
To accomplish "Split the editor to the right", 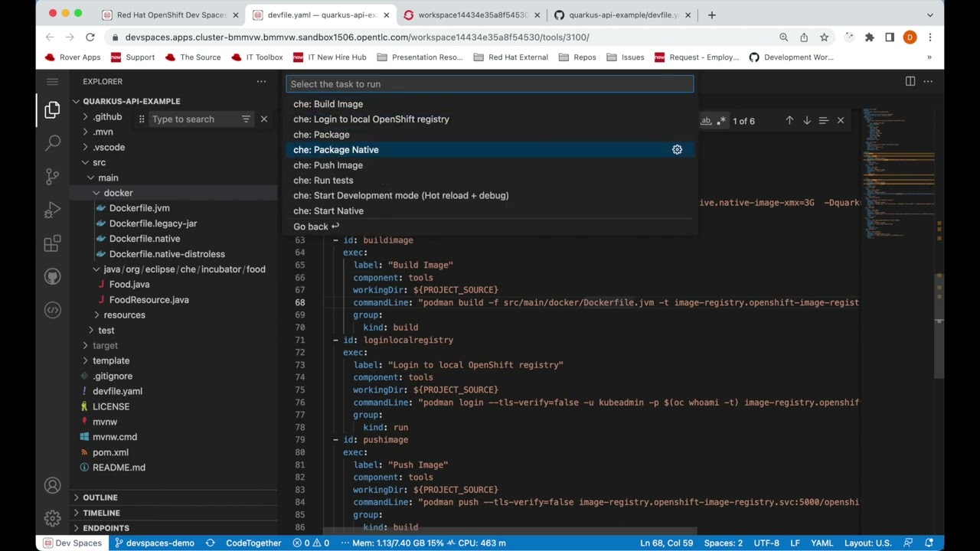I will point(910,81).
